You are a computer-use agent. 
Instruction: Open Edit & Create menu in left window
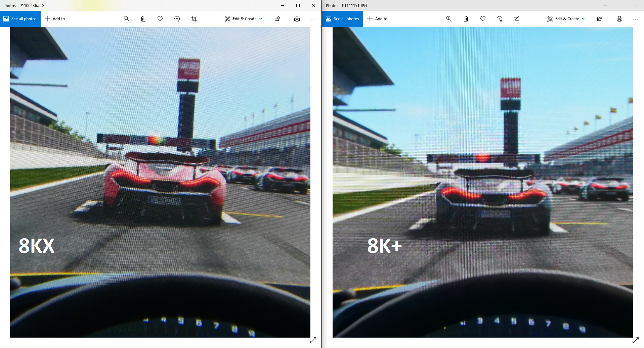click(x=244, y=19)
